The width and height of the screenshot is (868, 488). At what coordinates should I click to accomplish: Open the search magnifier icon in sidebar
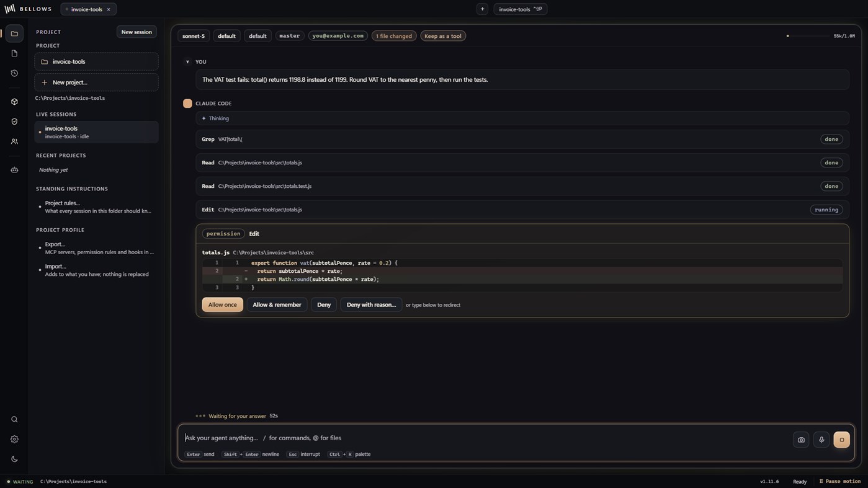(x=14, y=419)
